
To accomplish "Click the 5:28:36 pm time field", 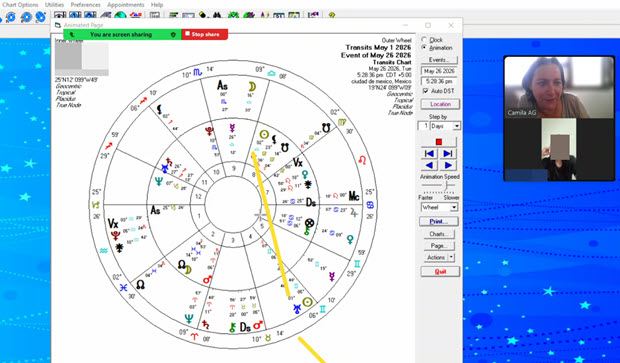I will 439,81.
